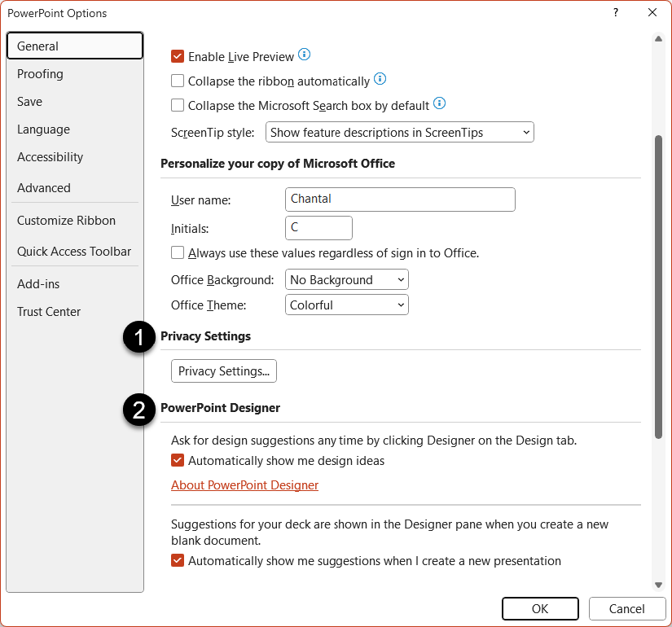Click info icon beside Enable Live Preview
This screenshot has height=627, width=672.
(304, 55)
